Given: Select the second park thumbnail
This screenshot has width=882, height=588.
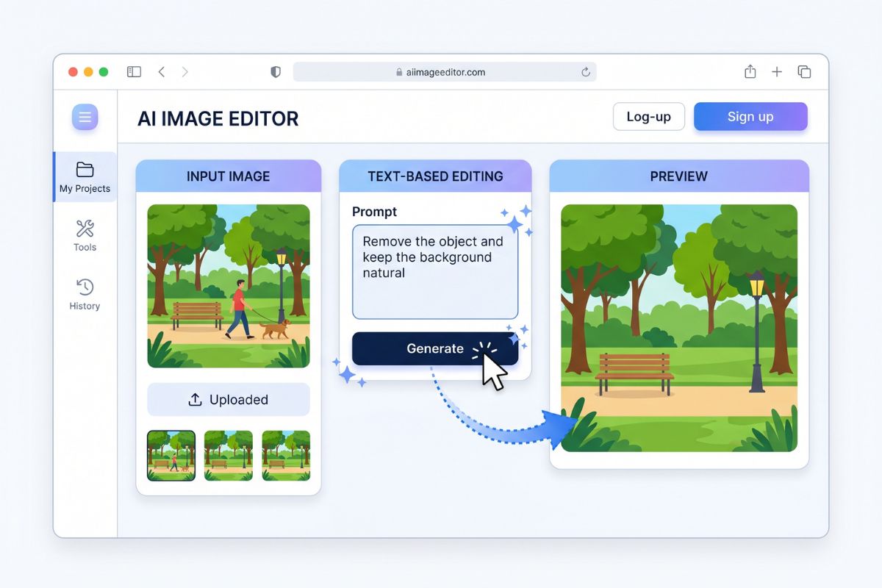Looking at the screenshot, I should 229,456.
